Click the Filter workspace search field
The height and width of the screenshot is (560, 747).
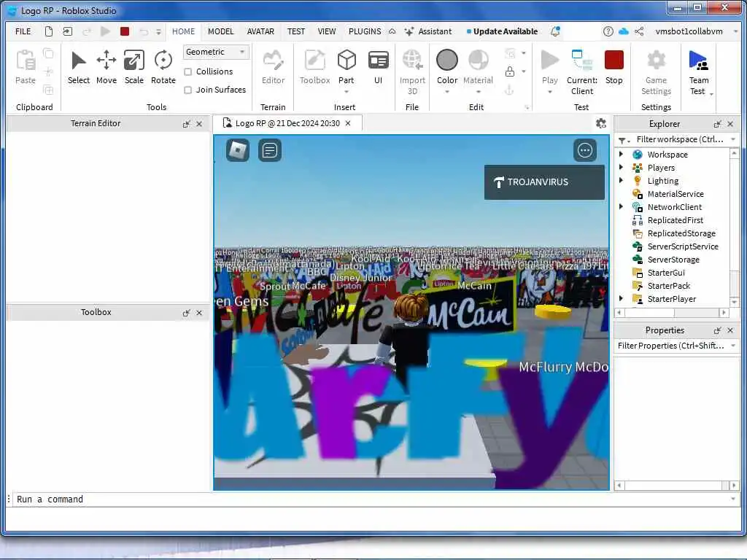pyautogui.click(x=681, y=139)
